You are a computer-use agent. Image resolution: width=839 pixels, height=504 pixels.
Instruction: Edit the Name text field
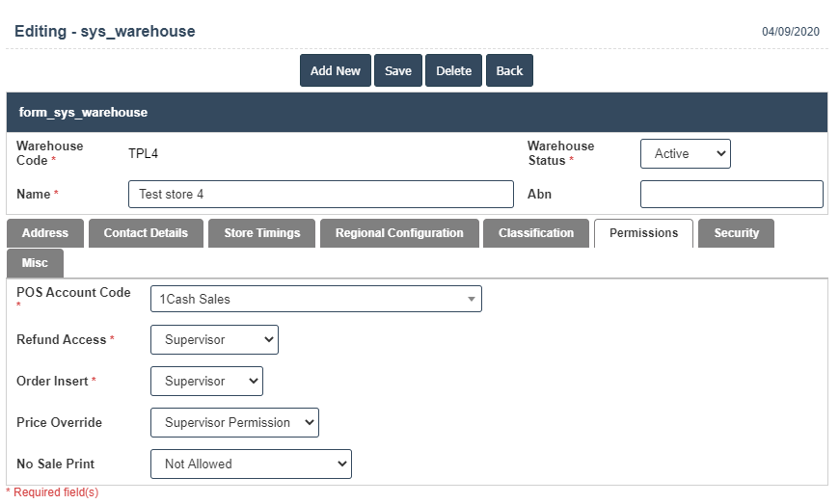[320, 195]
